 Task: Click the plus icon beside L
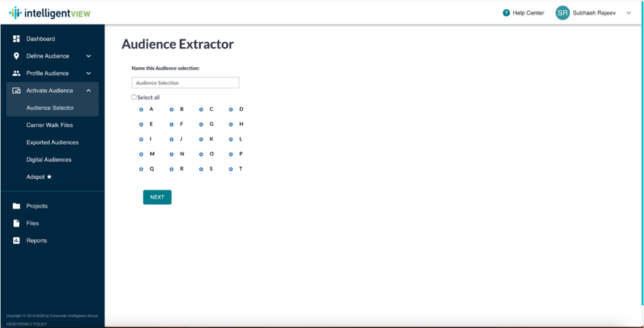(x=231, y=139)
